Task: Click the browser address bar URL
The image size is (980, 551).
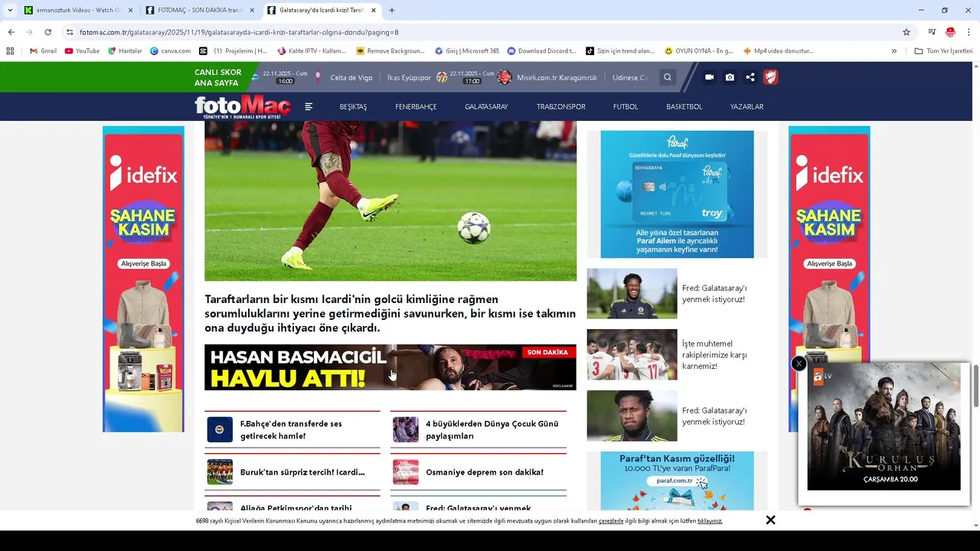Action: (239, 32)
